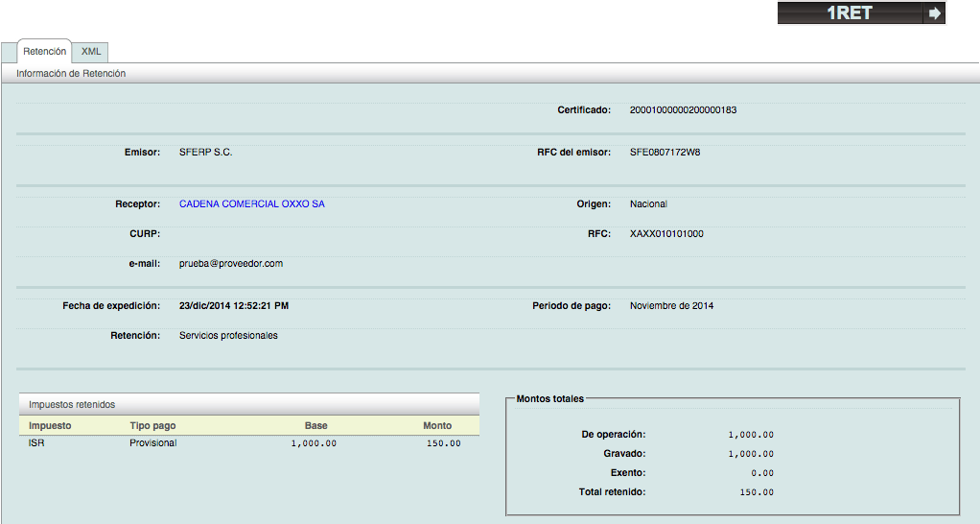This screenshot has height=524, width=980.
Task: Click the Tipo pago column header
Action: [x=152, y=425]
